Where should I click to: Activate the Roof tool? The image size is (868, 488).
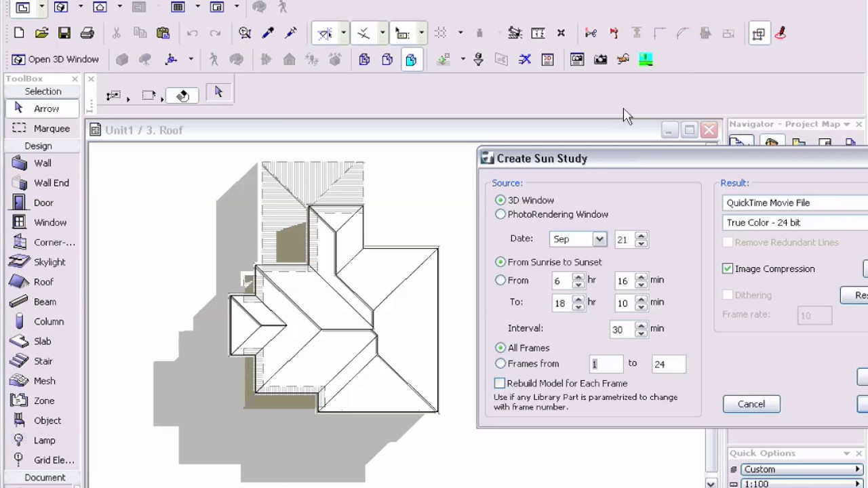click(x=42, y=282)
